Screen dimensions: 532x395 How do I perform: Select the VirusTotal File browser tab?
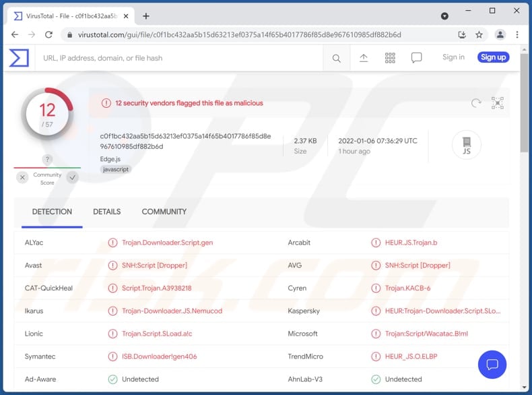point(71,16)
